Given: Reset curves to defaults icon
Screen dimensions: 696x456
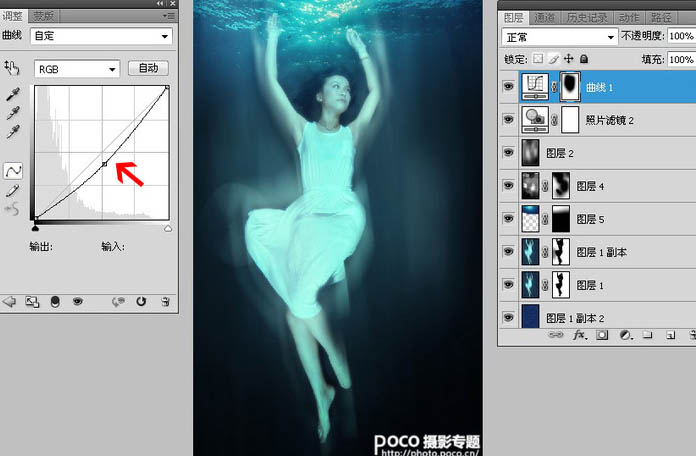Looking at the screenshot, I should (141, 302).
